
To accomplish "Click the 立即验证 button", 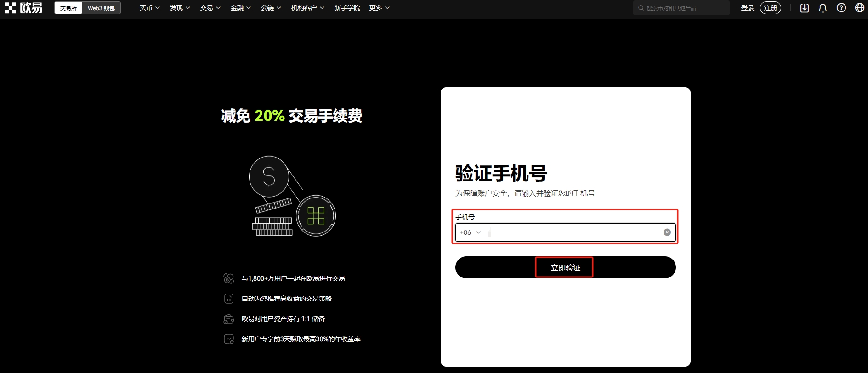I will click(565, 267).
